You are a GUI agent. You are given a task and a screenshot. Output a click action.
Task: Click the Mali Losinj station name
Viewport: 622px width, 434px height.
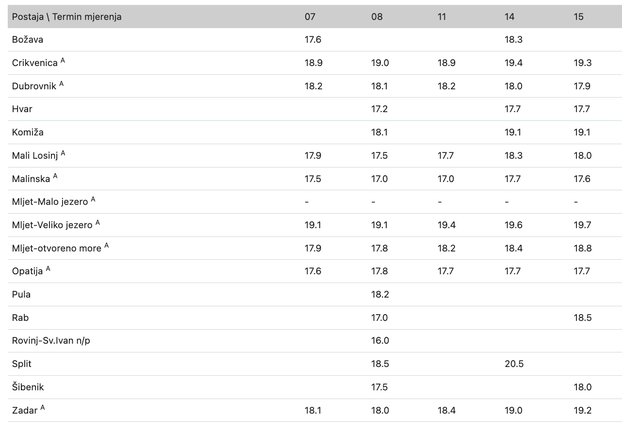(35, 155)
